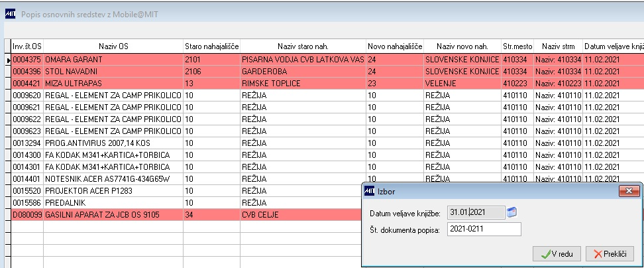Click inventory number 0009620
Image resolution: width=644 pixels, height=268 pixels.
click(x=27, y=96)
